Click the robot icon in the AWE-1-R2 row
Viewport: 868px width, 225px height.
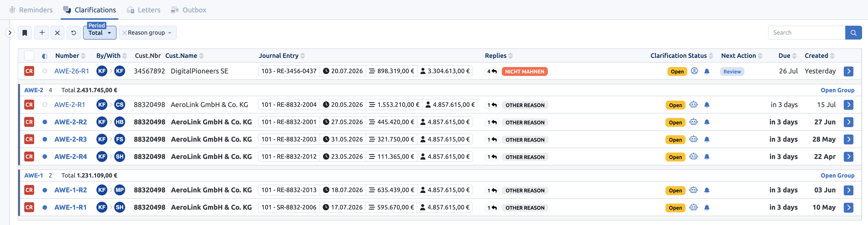click(693, 190)
